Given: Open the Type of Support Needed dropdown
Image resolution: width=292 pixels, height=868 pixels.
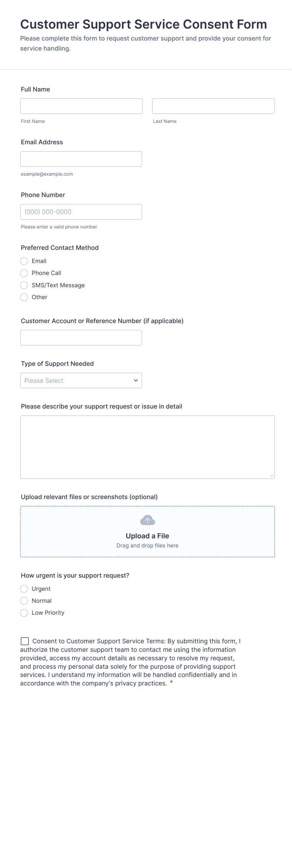Looking at the screenshot, I should [x=81, y=381].
